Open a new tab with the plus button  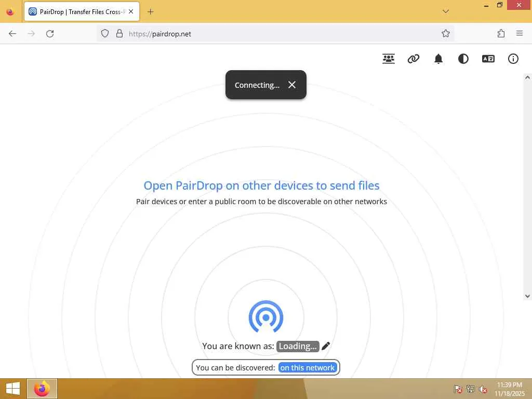coord(151,12)
